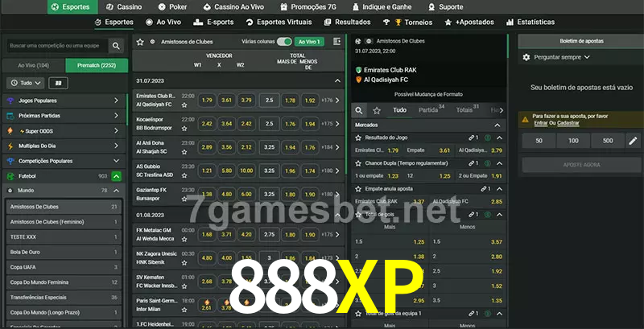The height and width of the screenshot is (329, 644).
Task: Favorite the Resultado do Jogo market
Action: coord(358,138)
